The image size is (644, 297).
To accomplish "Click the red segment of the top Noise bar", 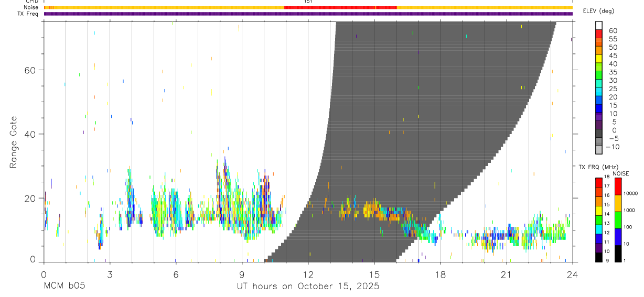I will [340, 7].
